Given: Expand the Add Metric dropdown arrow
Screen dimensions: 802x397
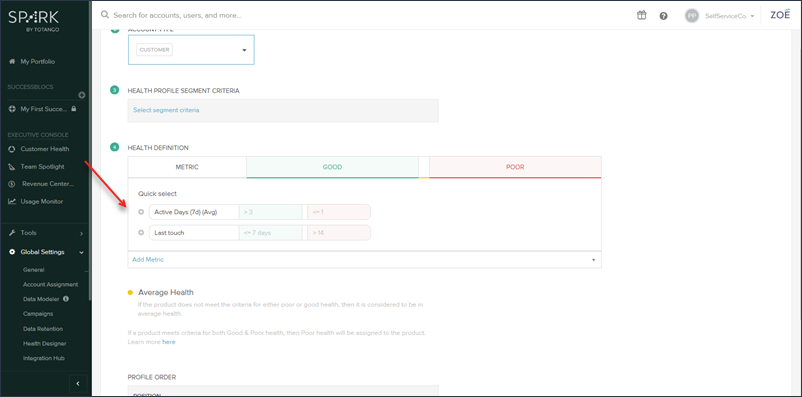Looking at the screenshot, I should coord(593,260).
